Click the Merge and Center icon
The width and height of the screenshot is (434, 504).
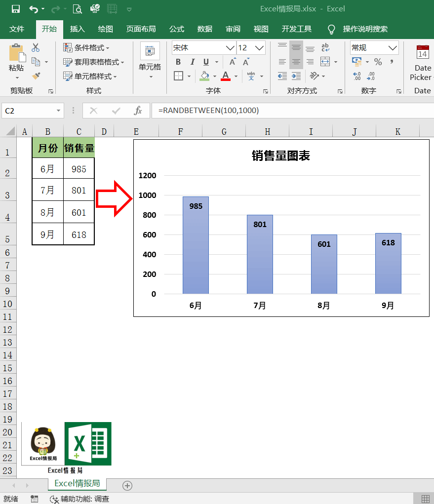click(x=325, y=62)
